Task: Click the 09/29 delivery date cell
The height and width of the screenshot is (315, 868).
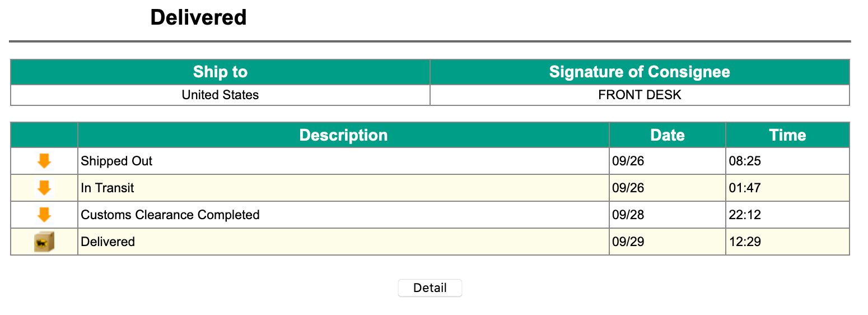Action: coord(668,242)
